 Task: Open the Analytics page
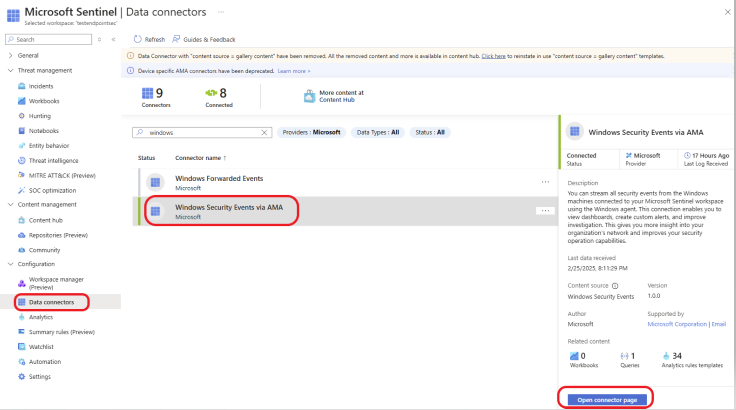(x=40, y=317)
